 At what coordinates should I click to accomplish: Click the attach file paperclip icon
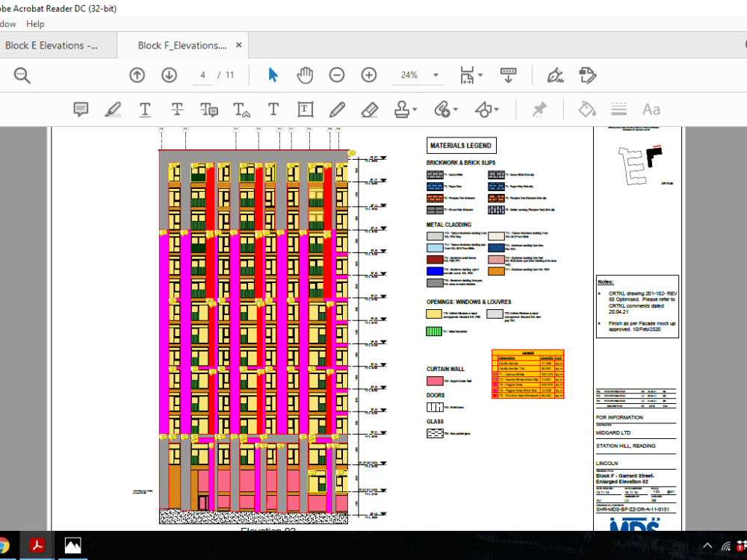(441, 110)
